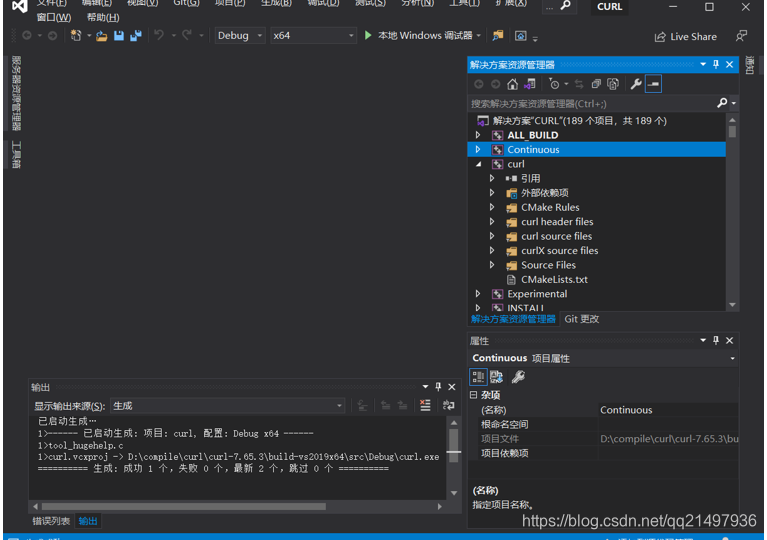The width and height of the screenshot is (767, 540).
Task: Click the pending changes filter clock icon
Action: (x=554, y=84)
